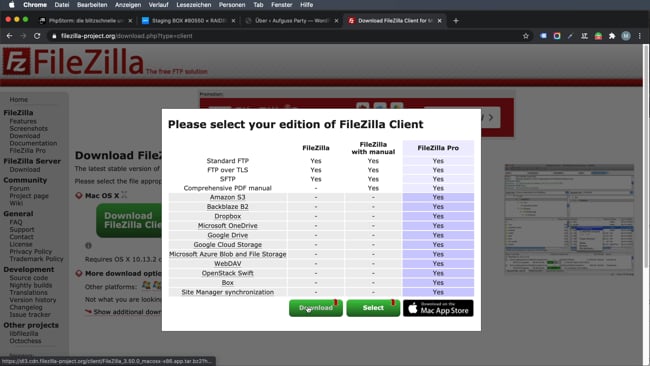Open the Chrome extensions puzzle icon
The image size is (650, 366).
tap(612, 36)
